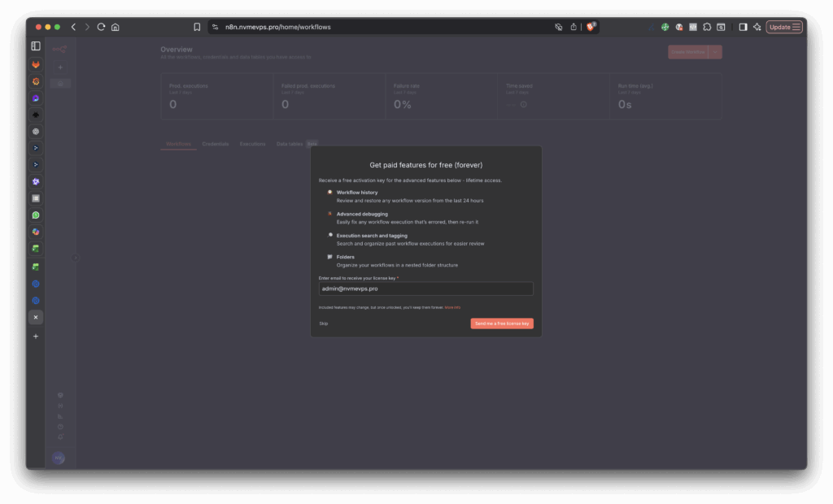Open the WhatsApp tab in vertical sidebar
Viewport: 833px width, 504px height.
[36, 215]
